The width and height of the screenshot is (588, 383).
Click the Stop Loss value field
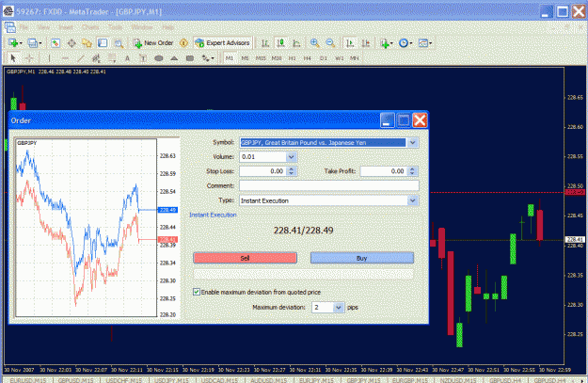click(263, 171)
